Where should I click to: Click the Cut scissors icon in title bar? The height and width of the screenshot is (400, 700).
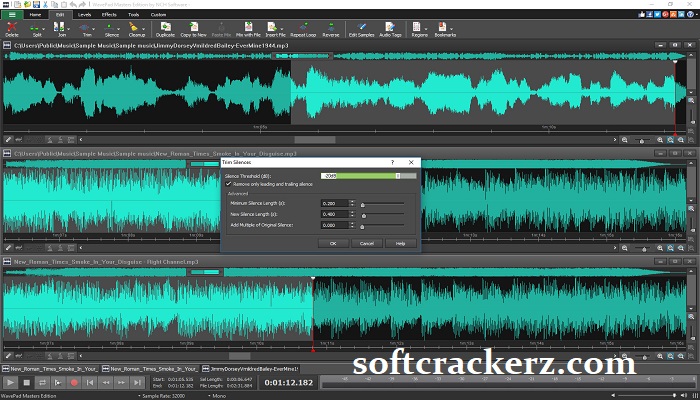click(46, 4)
